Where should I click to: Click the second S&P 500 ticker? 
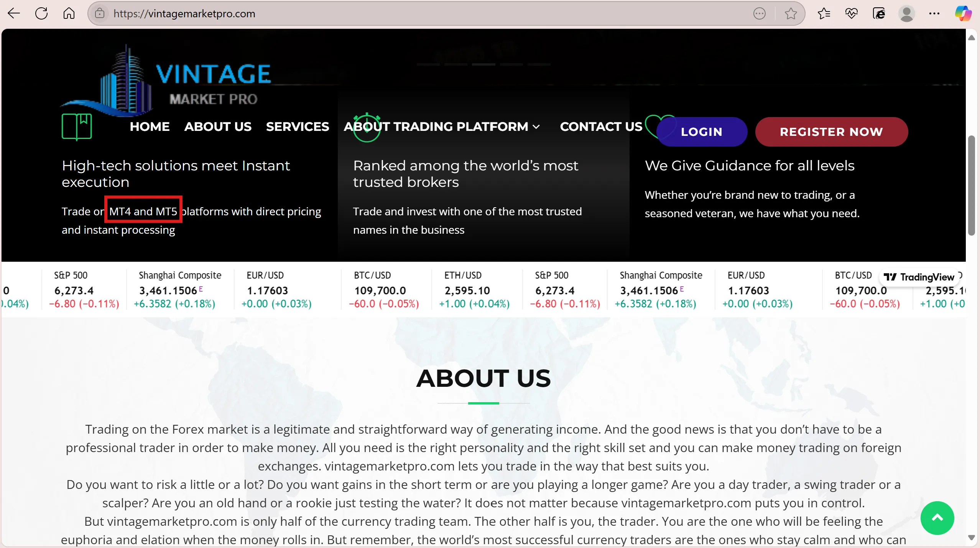point(565,289)
